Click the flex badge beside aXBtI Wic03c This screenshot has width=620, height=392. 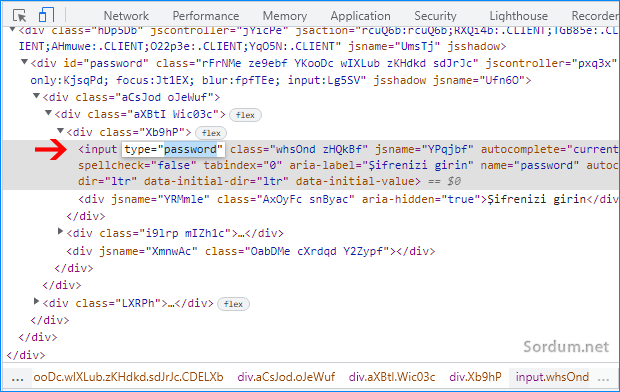tap(245, 115)
